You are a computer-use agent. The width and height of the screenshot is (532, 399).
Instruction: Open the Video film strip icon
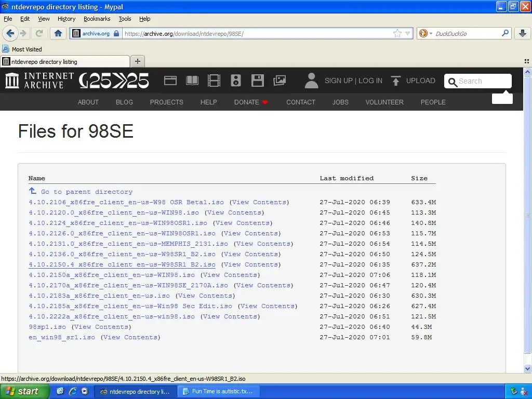click(x=214, y=81)
